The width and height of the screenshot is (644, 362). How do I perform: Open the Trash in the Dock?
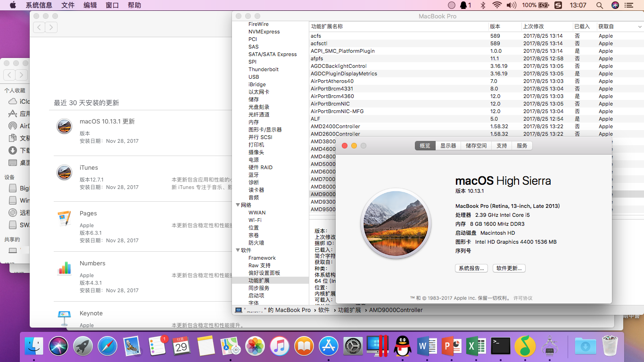pyautogui.click(x=610, y=347)
